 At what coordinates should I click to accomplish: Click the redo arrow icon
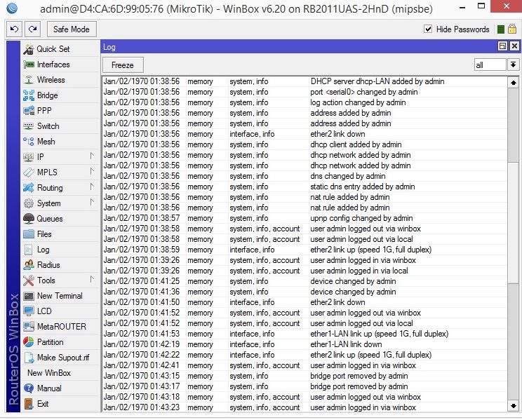pos(32,29)
